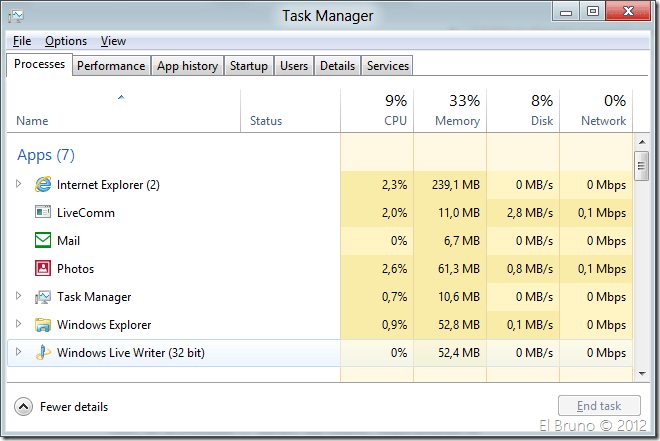This screenshot has width=660, height=441.
Task: Expand the Windows Explorer process row
Action: (x=18, y=325)
